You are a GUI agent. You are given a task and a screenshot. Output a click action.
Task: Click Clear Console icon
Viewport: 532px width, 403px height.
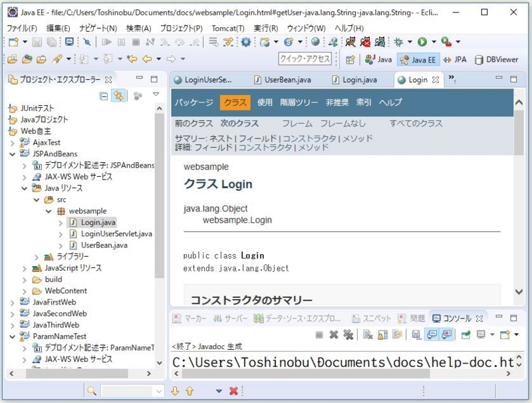point(368,335)
